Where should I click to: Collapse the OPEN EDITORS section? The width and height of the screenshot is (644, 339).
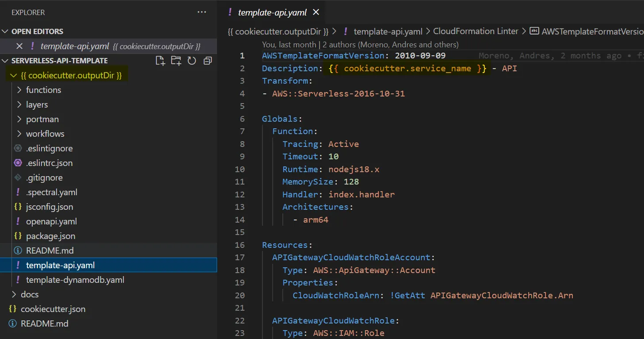tap(5, 31)
